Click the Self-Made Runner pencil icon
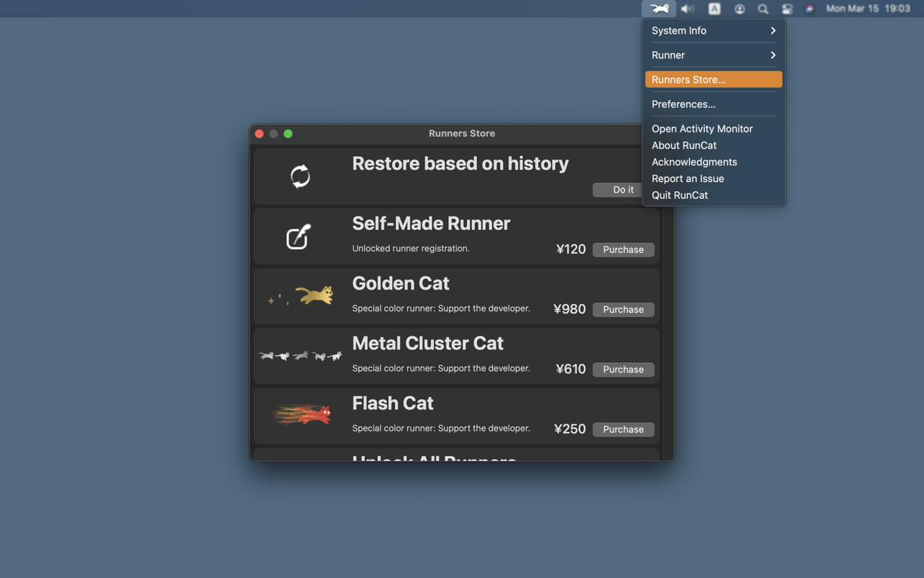The height and width of the screenshot is (578, 924). 298,237
